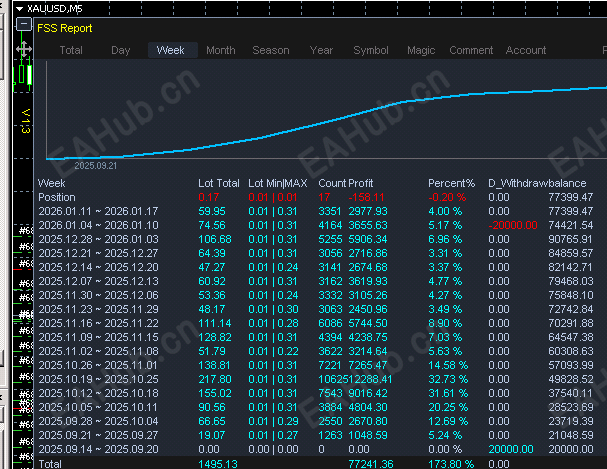Image resolution: width=607 pixels, height=469 pixels.
Task: Open the Symbol tab
Action: [370, 50]
